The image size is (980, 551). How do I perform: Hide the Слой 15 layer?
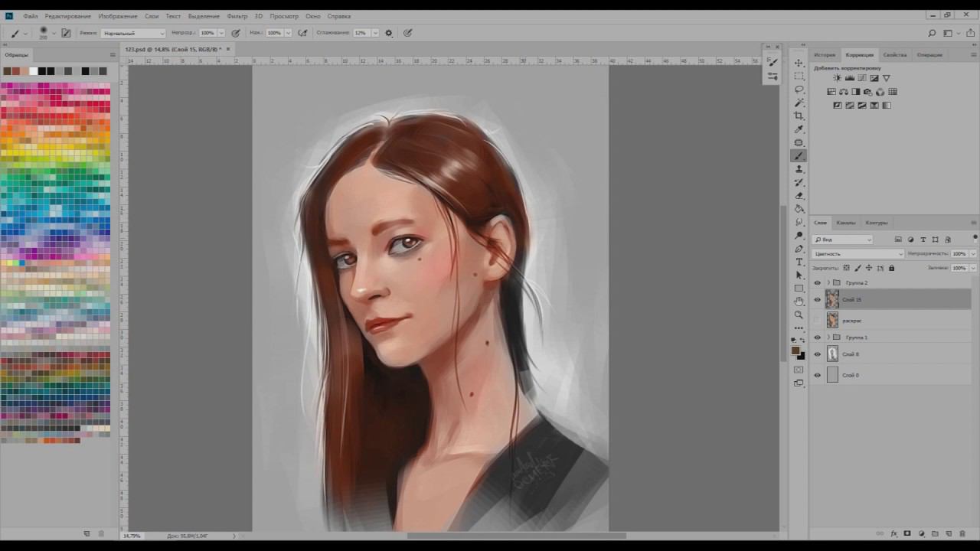pyautogui.click(x=817, y=300)
